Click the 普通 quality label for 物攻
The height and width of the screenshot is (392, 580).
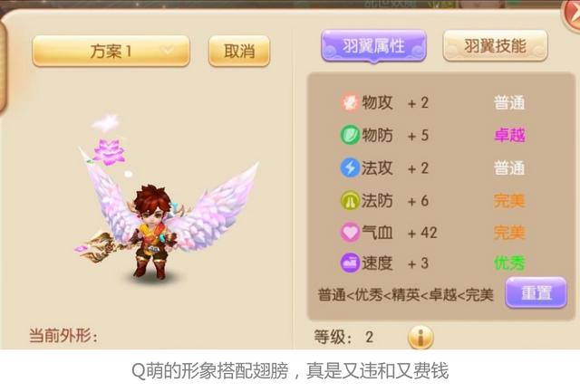pyautogui.click(x=509, y=102)
